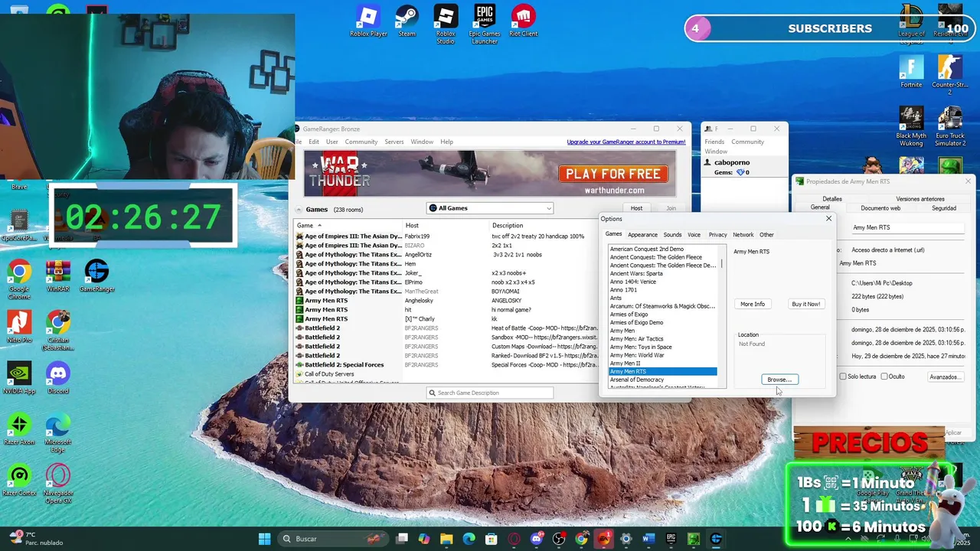Open the Edit menu in GameRanger

(314, 142)
